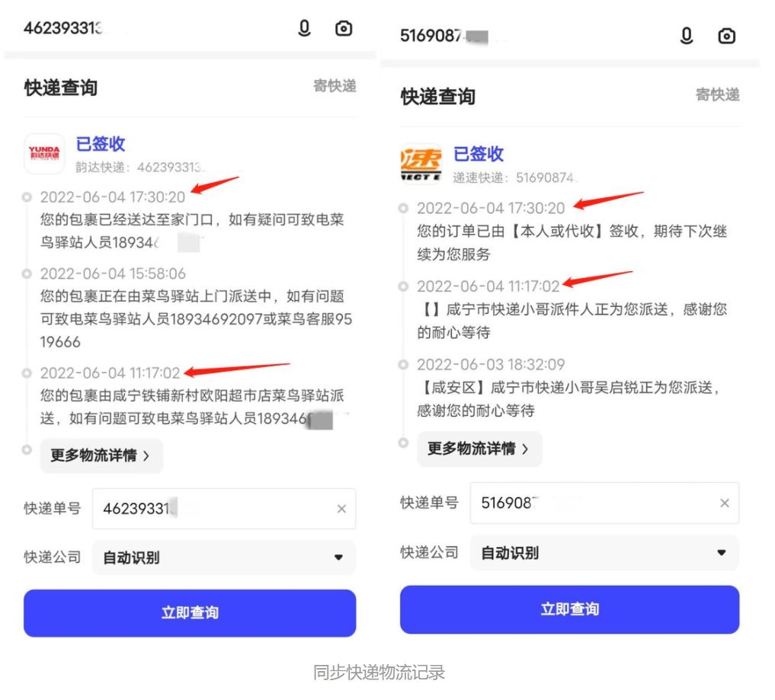The image size is (775, 700).
Task: Select right timeline marker at 2022-06-03 18:32:09
Action: 403,365
